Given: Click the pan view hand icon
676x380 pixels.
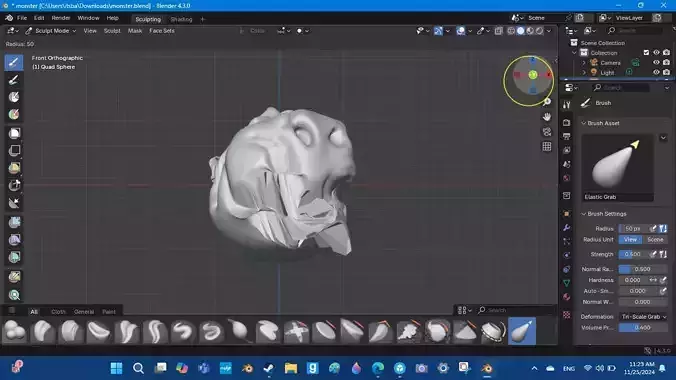Looking at the screenshot, I should click(547, 117).
